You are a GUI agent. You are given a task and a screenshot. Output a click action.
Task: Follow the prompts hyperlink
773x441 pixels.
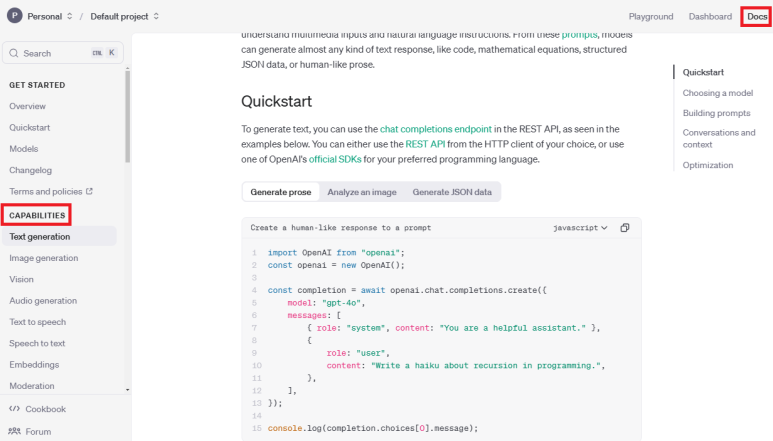point(579,34)
